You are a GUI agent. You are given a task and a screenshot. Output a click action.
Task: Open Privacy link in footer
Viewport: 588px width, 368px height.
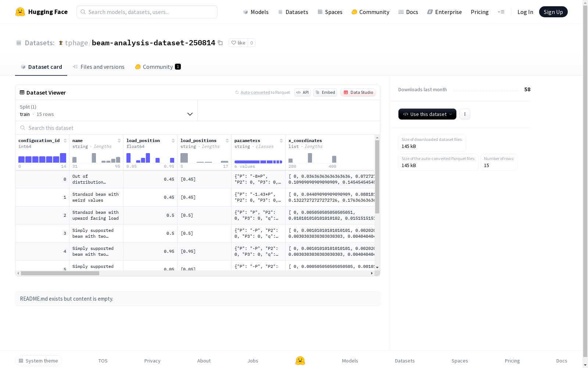pyautogui.click(x=153, y=361)
